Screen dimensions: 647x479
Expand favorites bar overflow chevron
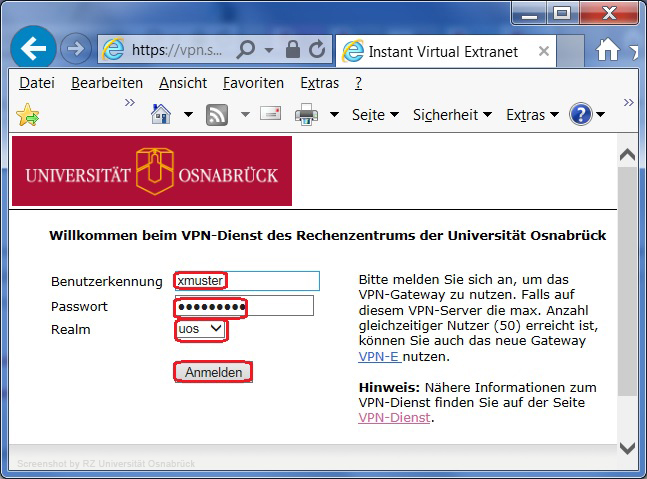(130, 102)
